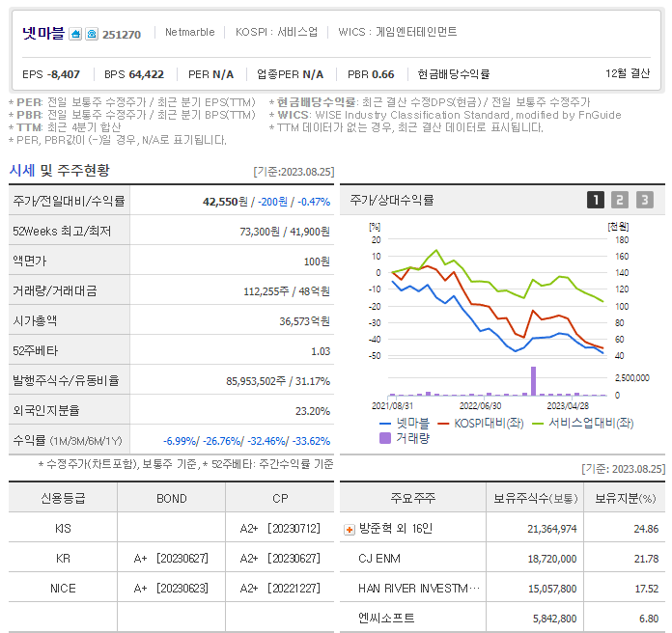Click the telephone contact icon beside 251270

point(92,34)
